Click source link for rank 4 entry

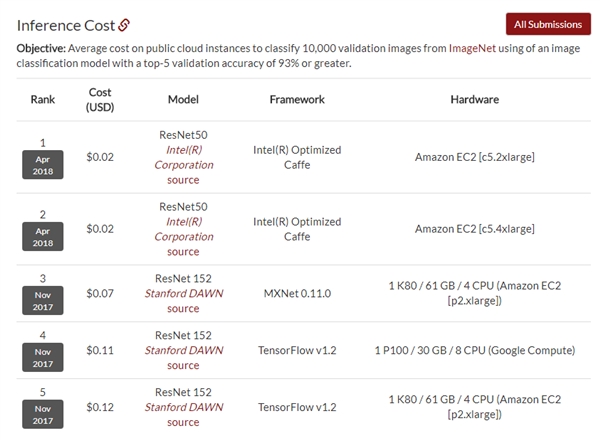pyautogui.click(x=183, y=366)
